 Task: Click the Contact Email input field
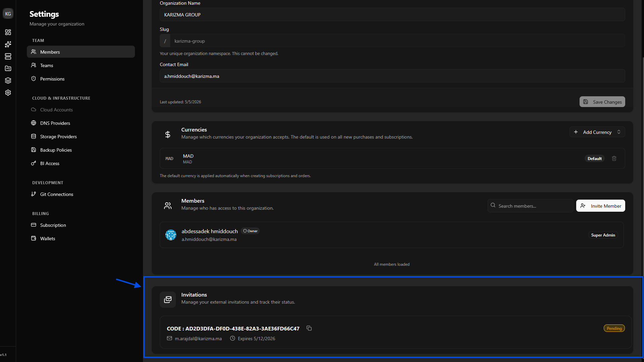point(392,76)
